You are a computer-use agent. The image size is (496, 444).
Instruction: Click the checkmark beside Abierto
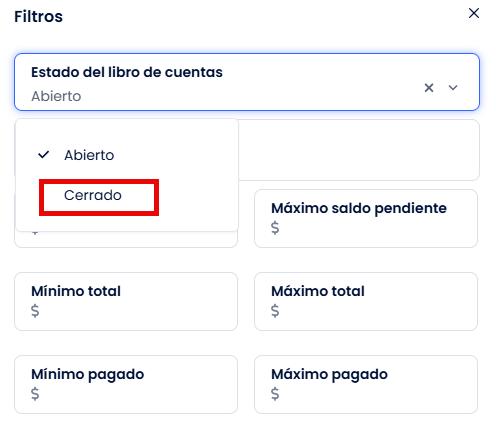point(44,155)
